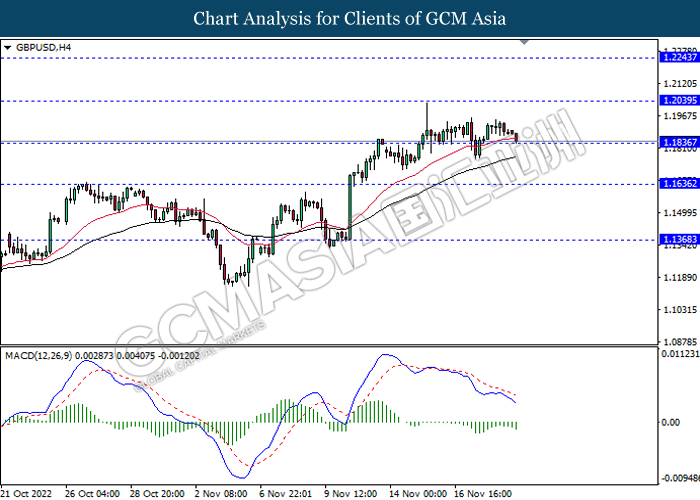This screenshot has height=500, width=700.
Task: Select the 1.13683 price level label
Action: point(680,240)
